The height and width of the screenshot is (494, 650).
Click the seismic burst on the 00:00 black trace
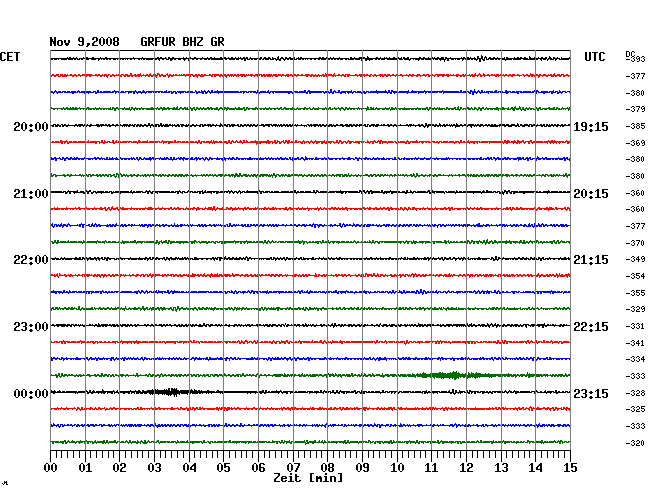[x=170, y=392]
